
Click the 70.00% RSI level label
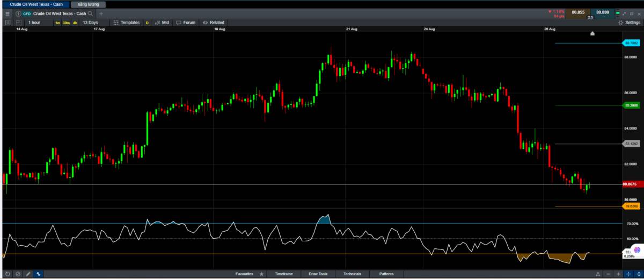tap(633, 224)
